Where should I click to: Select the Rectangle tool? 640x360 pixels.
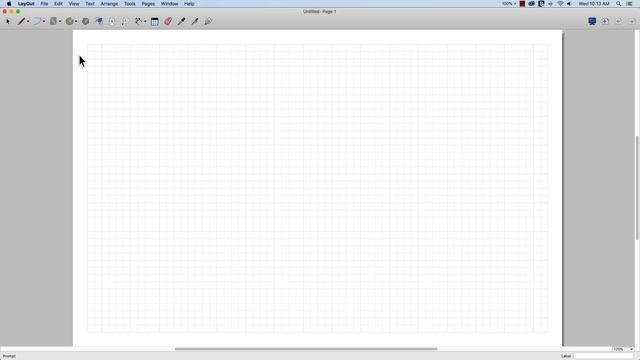53,21
